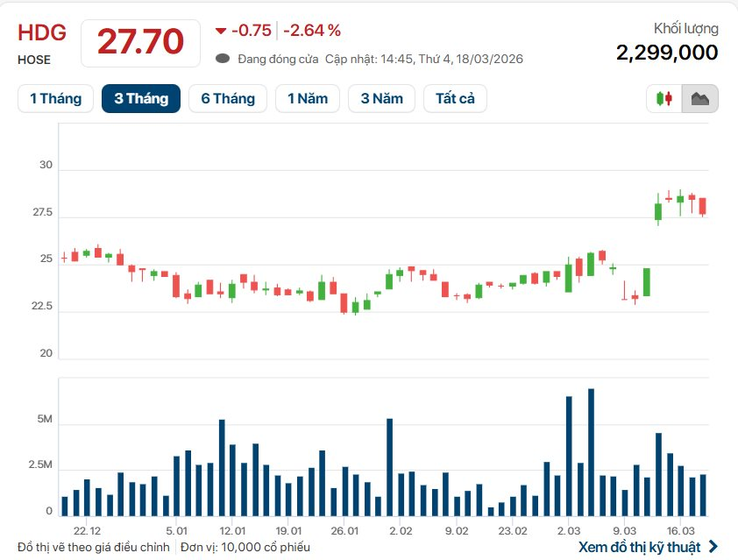Open Xem đồ thị kỹ thuật link
This screenshot has width=738, height=560.
click(639, 547)
